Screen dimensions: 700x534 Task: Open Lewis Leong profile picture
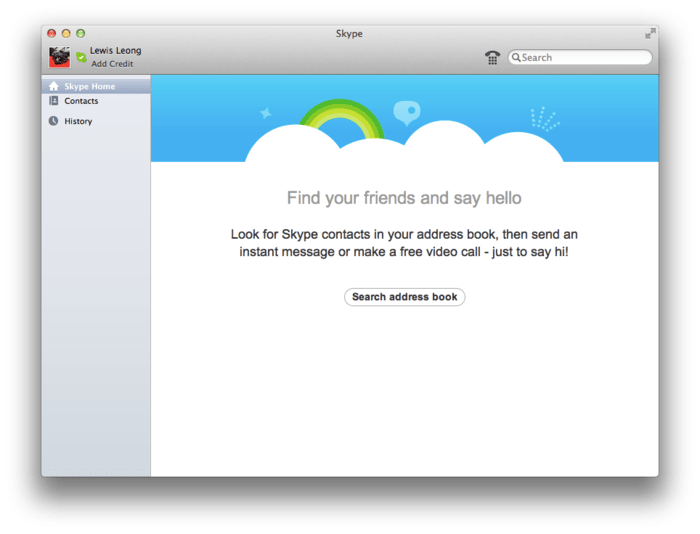[59, 57]
